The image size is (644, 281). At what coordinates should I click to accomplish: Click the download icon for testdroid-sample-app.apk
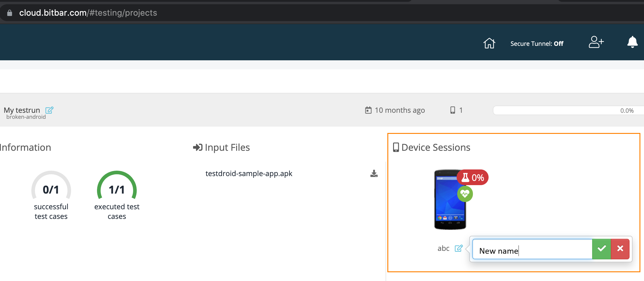click(x=374, y=173)
